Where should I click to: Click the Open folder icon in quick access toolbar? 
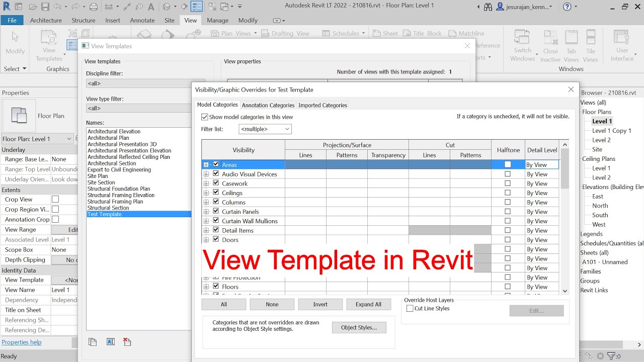(33, 7)
